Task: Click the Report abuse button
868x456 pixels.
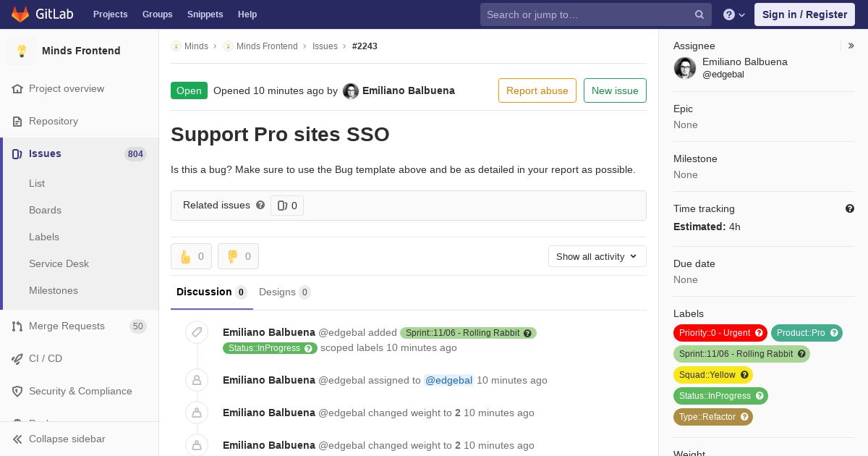Action: click(537, 90)
